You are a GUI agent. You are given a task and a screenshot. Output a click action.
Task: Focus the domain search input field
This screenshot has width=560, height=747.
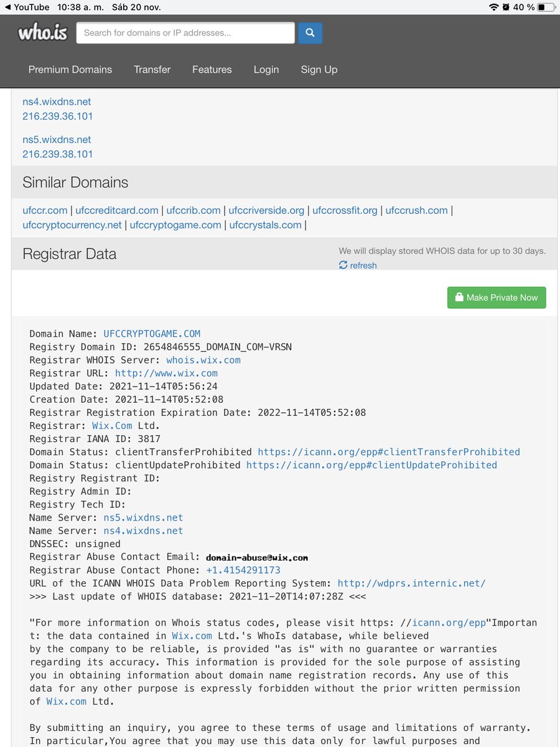pos(185,33)
